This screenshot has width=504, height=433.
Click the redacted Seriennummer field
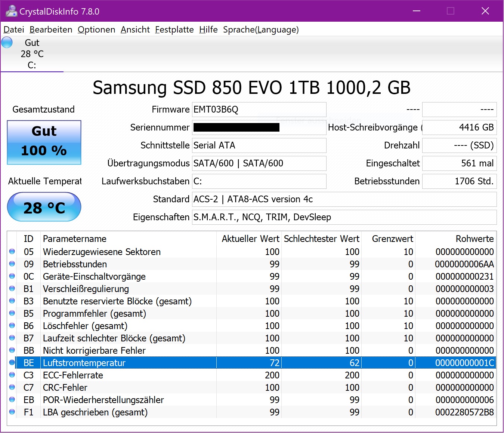(259, 128)
